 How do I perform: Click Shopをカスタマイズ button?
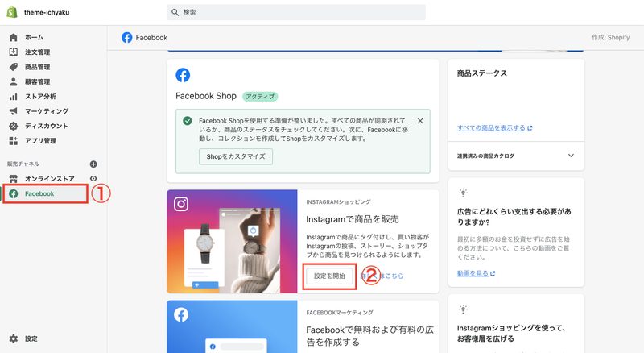(236, 156)
